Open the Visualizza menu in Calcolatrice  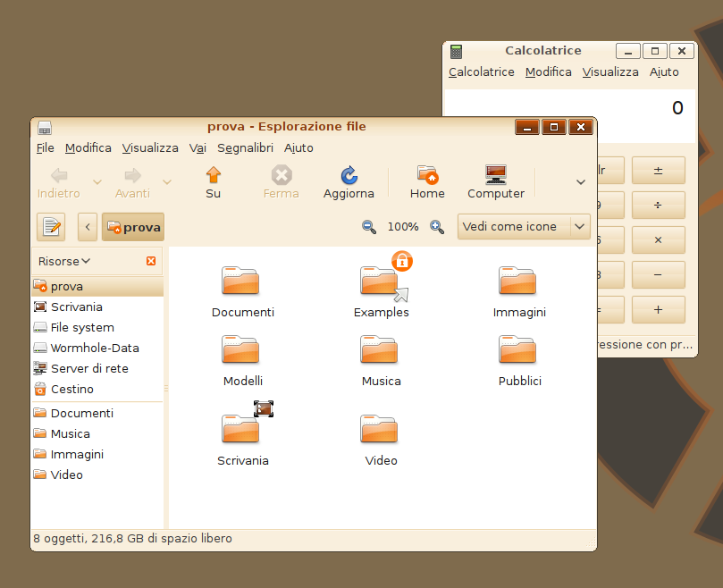610,72
